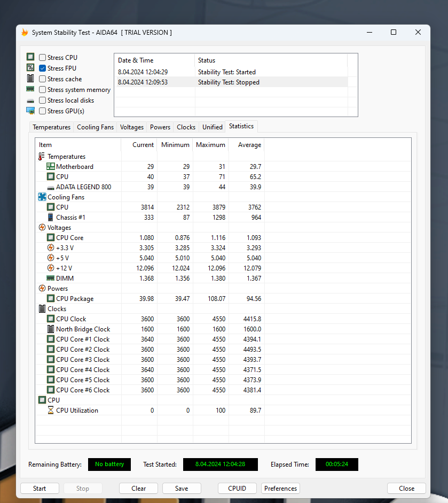Viewport: 448px width, 503px height.
Task: Click the Elapsed Time 00:05:24 display
Action: coord(336,464)
